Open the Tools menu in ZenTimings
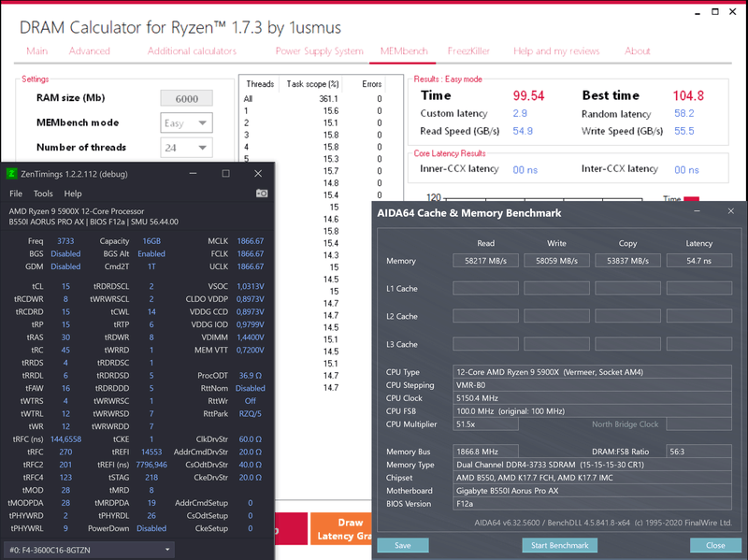 pos(43,194)
